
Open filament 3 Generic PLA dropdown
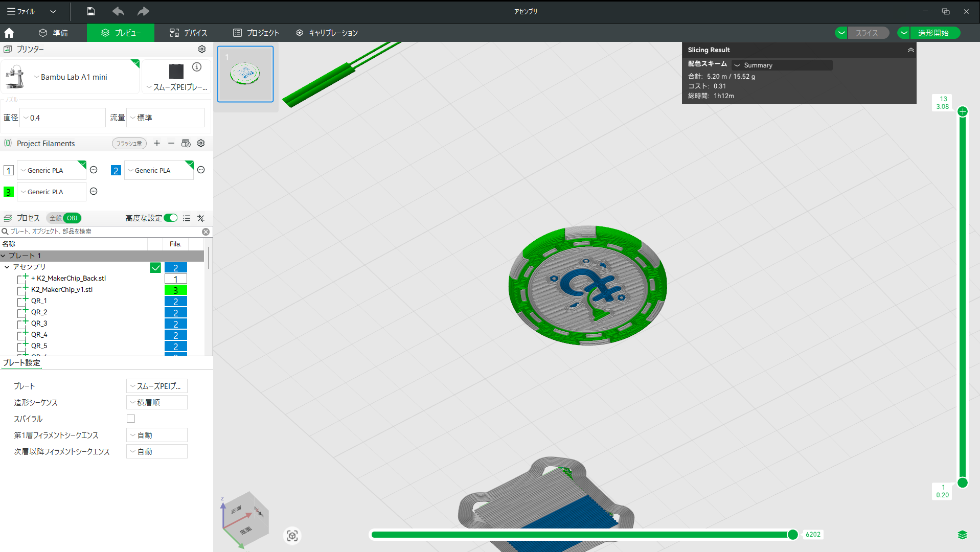coord(52,192)
